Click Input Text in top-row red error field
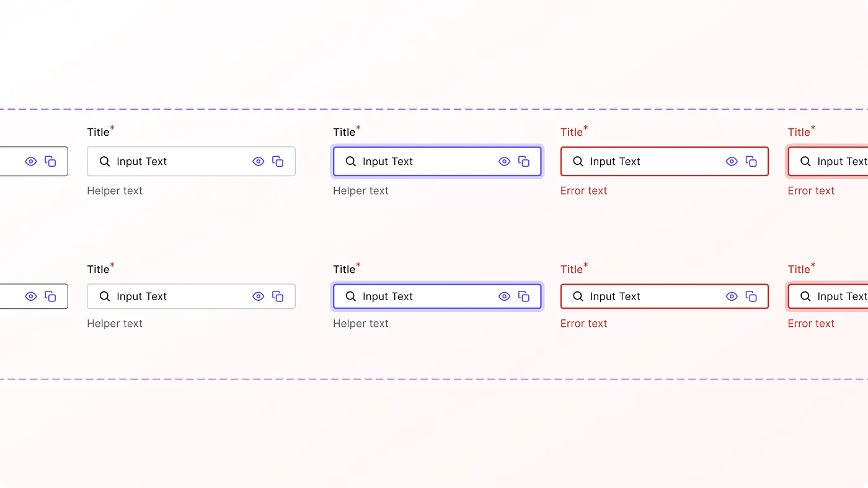 tap(615, 161)
